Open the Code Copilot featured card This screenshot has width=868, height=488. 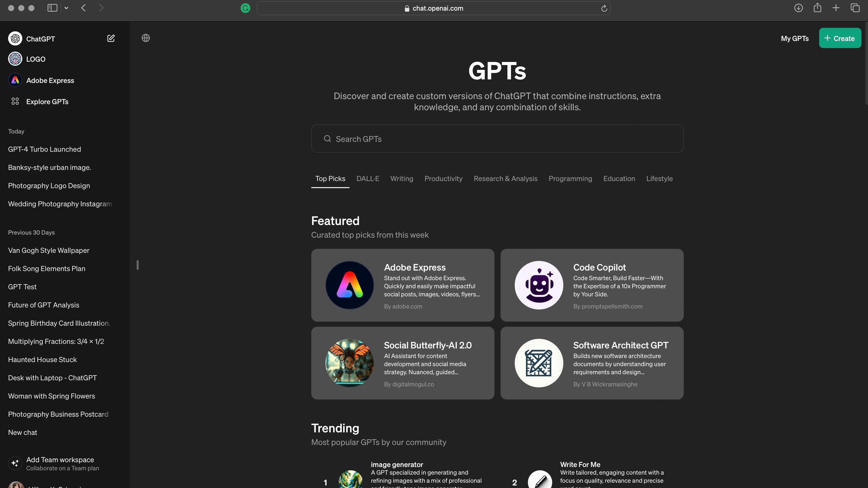[592, 285]
